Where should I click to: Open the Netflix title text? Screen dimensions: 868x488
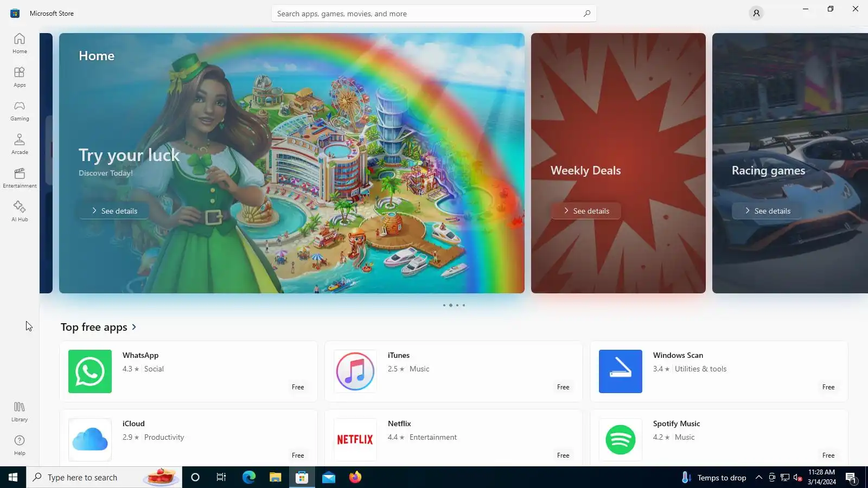399,423
